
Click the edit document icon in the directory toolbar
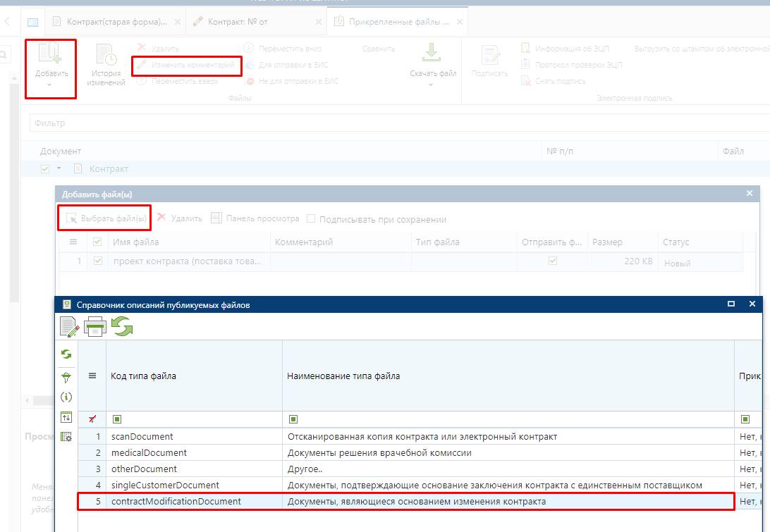[69, 327]
